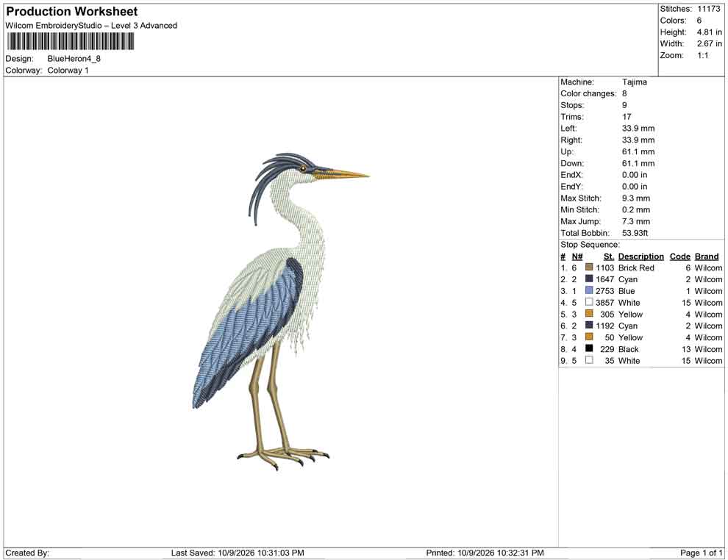Click the barcode under the worksheet title
This screenshot has width=728, height=560.
click(70, 42)
